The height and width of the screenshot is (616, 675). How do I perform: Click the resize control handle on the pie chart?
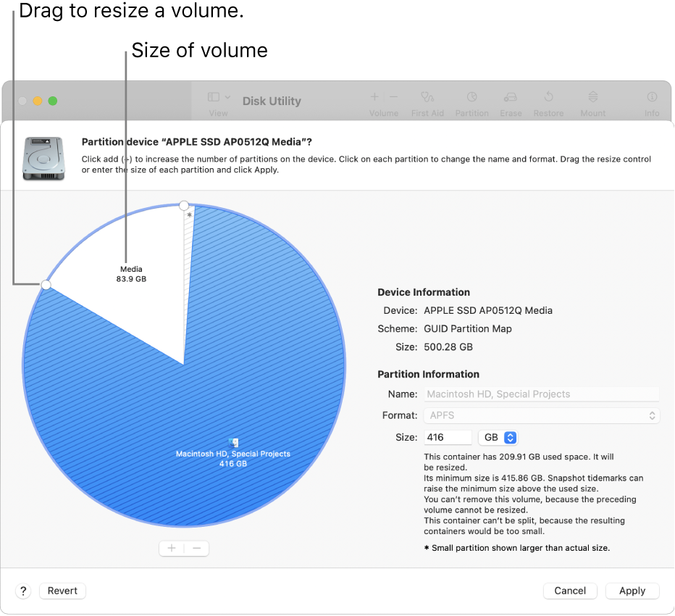(46, 286)
